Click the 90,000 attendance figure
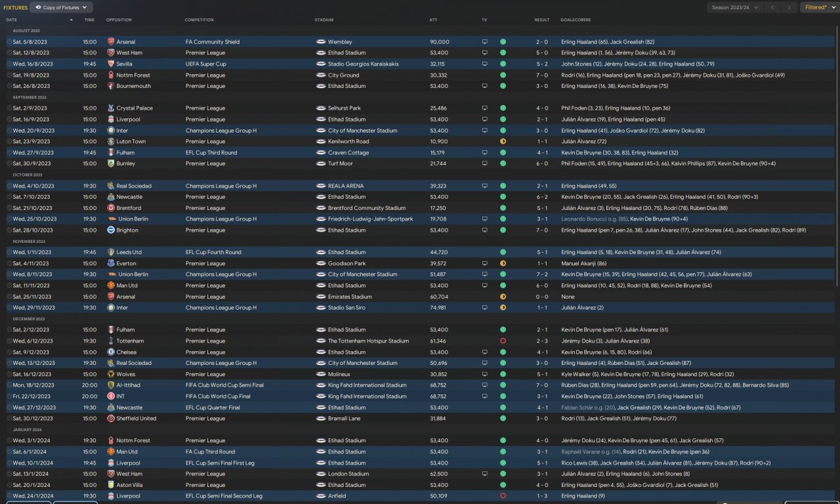The width and height of the screenshot is (840, 504). coord(440,42)
